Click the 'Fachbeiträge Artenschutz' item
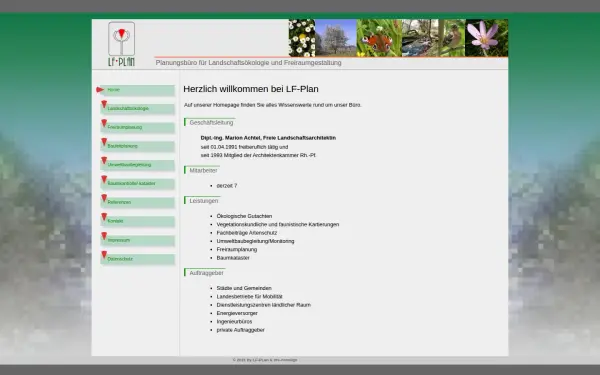Screen dimensions: 600x375 [247, 233]
